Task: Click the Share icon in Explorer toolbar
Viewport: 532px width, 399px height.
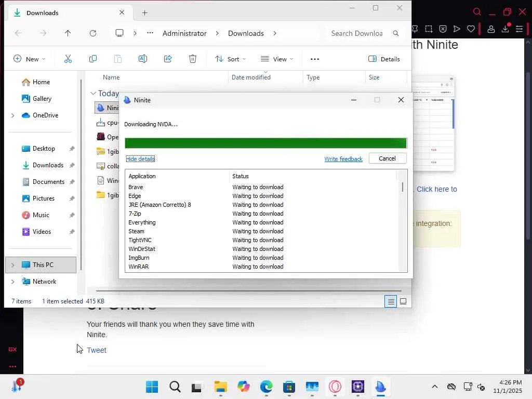Action: pos(168,59)
